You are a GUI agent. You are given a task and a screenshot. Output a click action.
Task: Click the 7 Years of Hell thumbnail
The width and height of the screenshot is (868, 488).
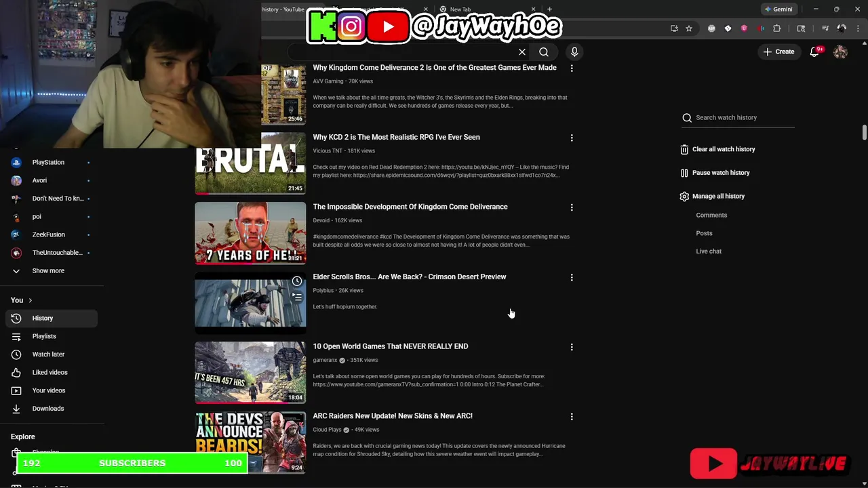(x=250, y=233)
